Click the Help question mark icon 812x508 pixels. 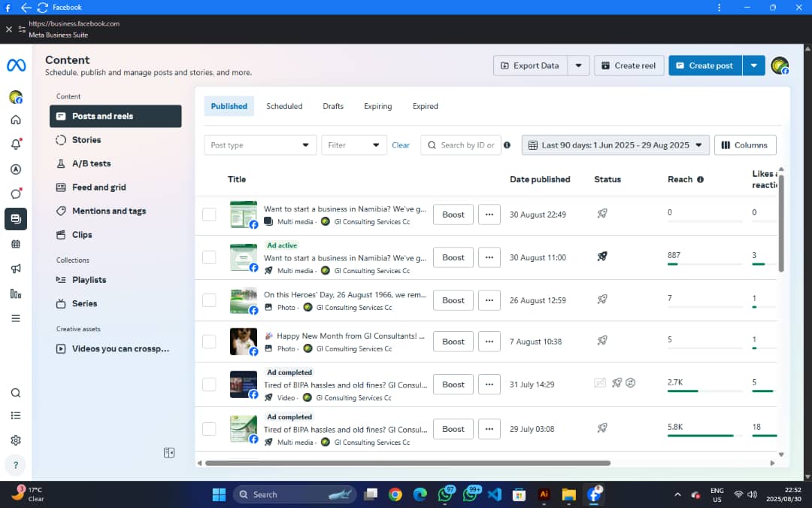(16, 464)
